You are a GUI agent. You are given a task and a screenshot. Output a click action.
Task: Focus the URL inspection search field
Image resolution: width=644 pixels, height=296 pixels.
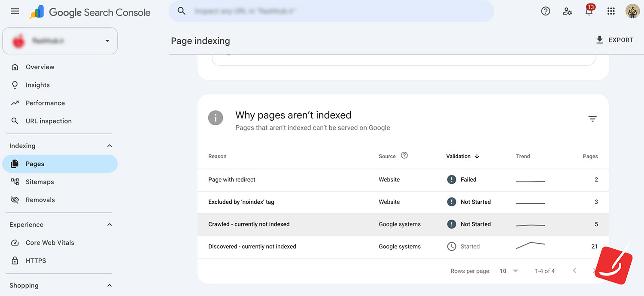(x=331, y=11)
